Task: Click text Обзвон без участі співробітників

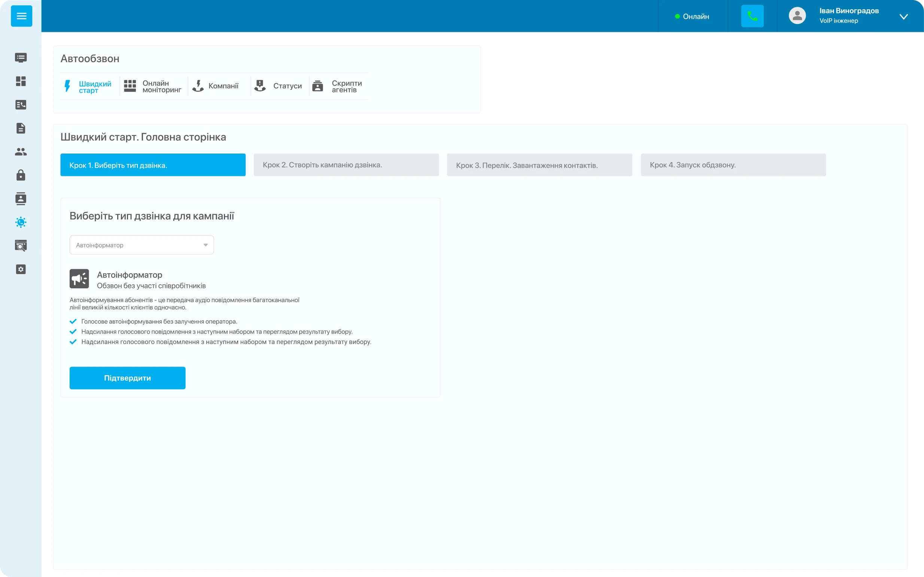Action: pos(152,286)
